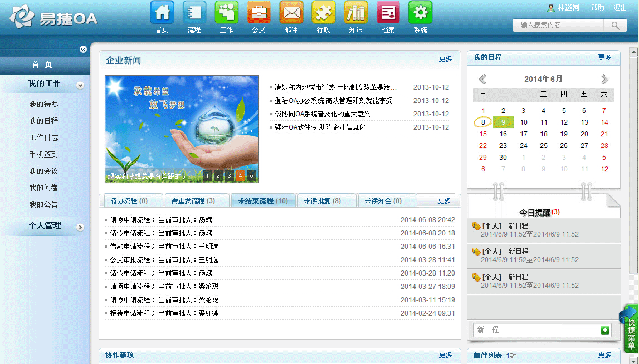This screenshot has height=364, width=639.
Task: Open the 档案 archive icon
Action: 388,13
